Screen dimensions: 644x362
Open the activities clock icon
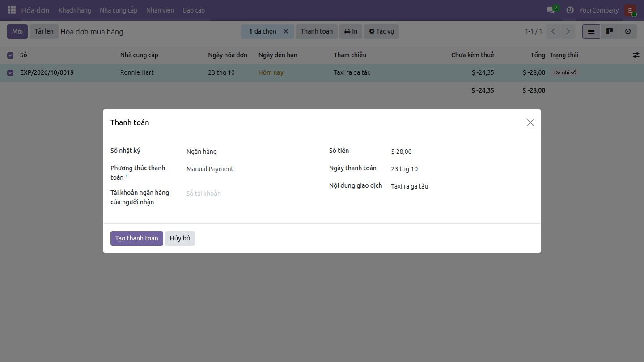[570, 10]
